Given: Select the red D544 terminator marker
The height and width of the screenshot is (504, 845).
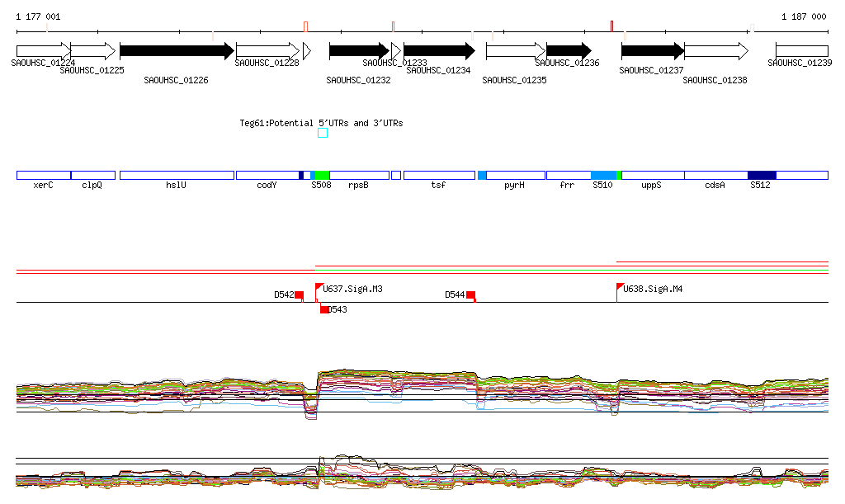Looking at the screenshot, I should pos(470,295).
